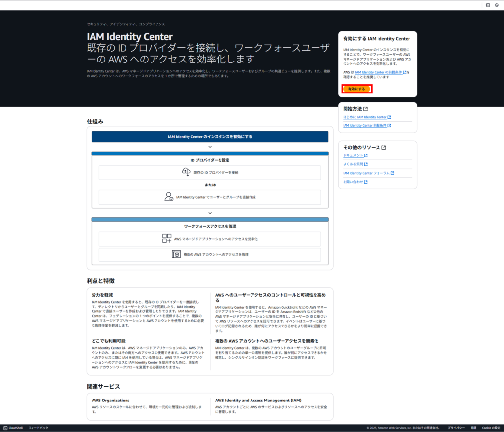Select ユーザーとグループを直接作成 row
Viewport: 504px width, 432px height.
tap(210, 197)
